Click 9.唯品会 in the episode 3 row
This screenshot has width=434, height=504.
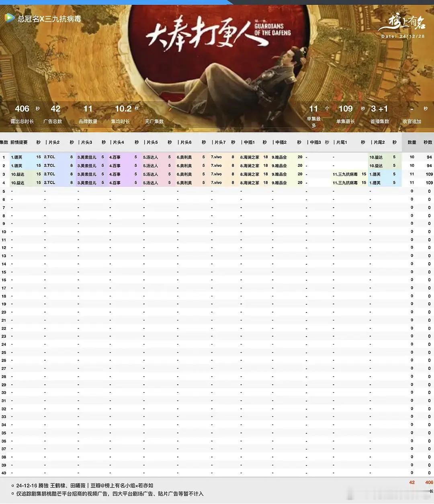point(279,174)
